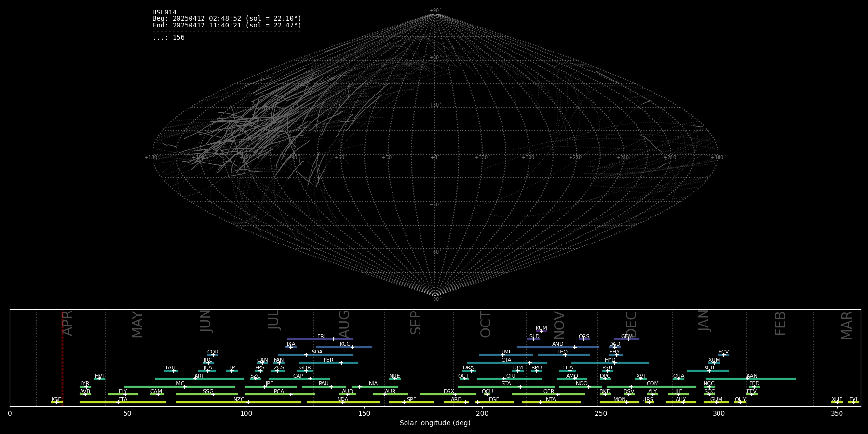The image size is (868, 434).
Task: Click the Solar longitude (deg) axis title
Action: pyautogui.click(x=435, y=423)
